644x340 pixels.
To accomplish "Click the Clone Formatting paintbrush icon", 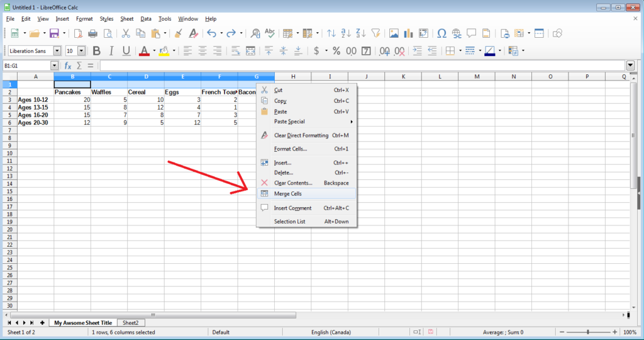I will click(179, 33).
